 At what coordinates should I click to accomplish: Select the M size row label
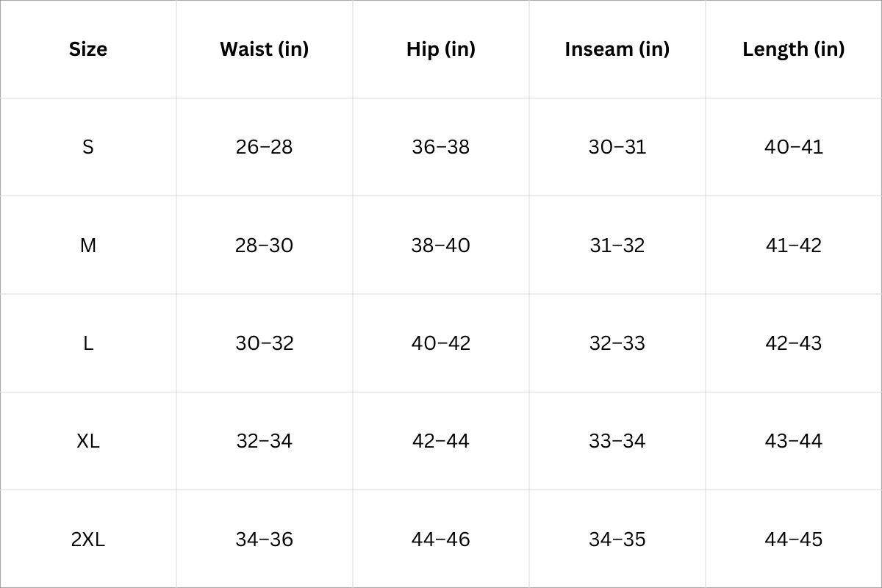pyautogui.click(x=88, y=245)
